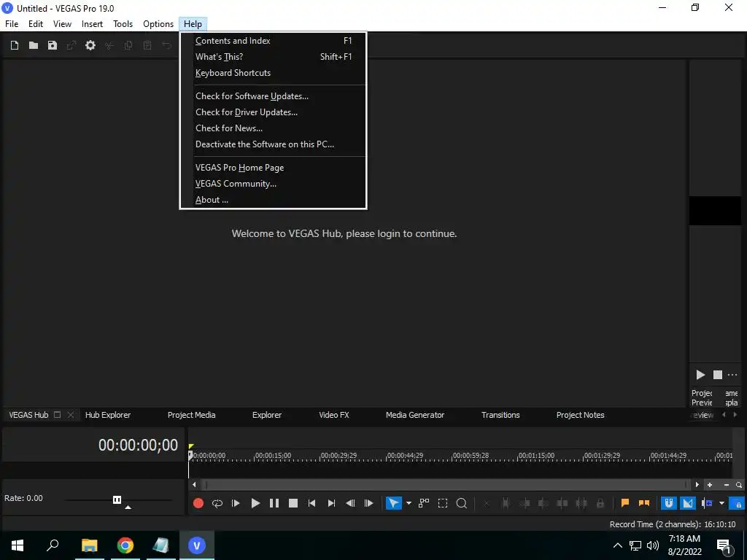Click the Undo arrow in toolbar
The image size is (747, 560).
pos(166,45)
